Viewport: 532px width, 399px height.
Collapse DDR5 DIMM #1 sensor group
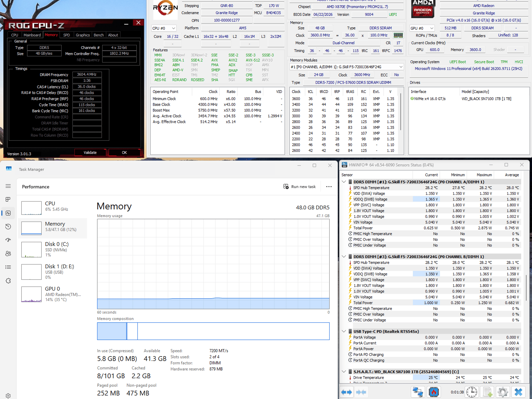point(344,182)
